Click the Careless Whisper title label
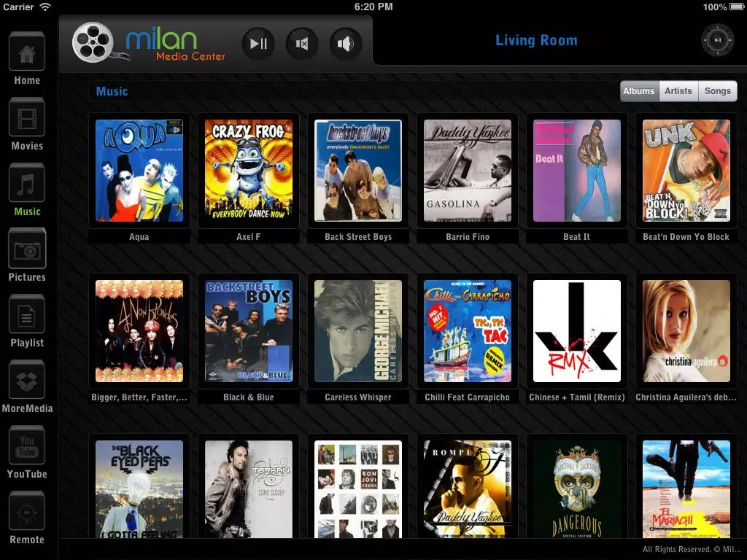Image resolution: width=747 pixels, height=560 pixels. [358, 397]
